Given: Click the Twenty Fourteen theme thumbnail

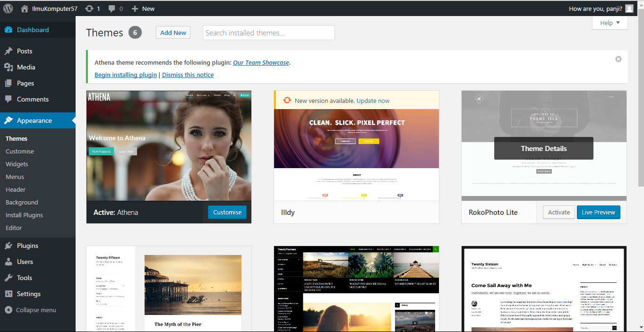Looking at the screenshot, I should (357, 289).
